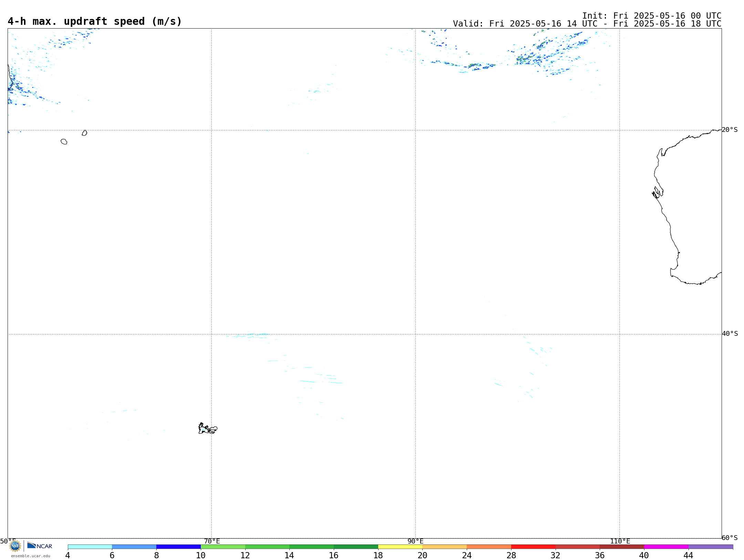Click the colorbar tick label '16'
The width and height of the screenshot is (744, 560).
[334, 556]
